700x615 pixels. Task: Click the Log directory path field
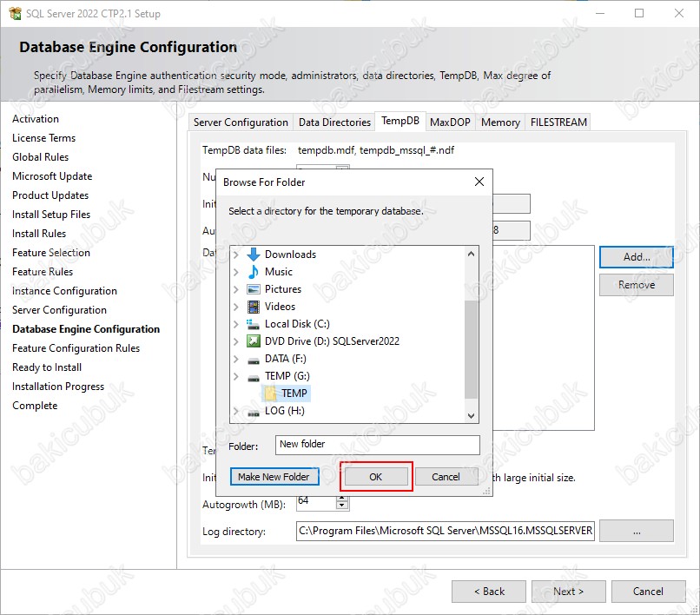click(445, 531)
